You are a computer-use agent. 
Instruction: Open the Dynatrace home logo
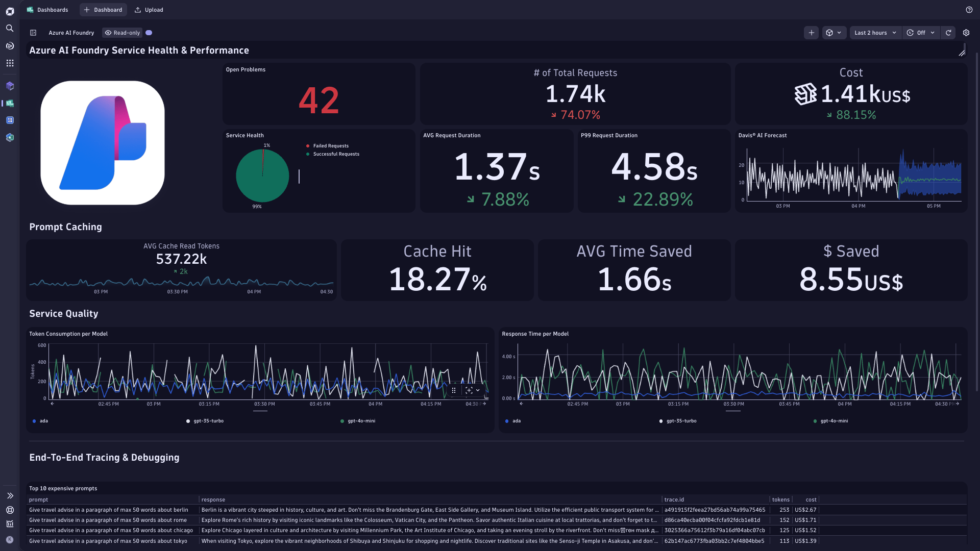[x=10, y=11]
